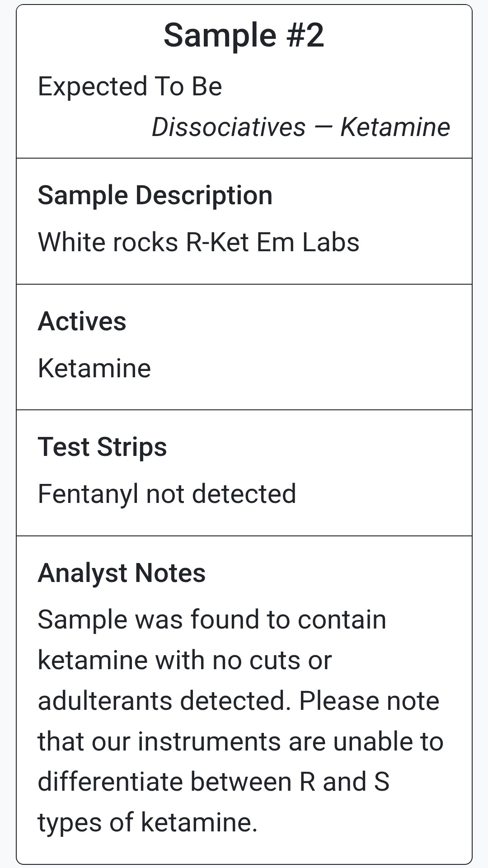Image resolution: width=488 pixels, height=868 pixels.
Task: Click "Em Labs" in the sample description
Action: click(x=308, y=242)
